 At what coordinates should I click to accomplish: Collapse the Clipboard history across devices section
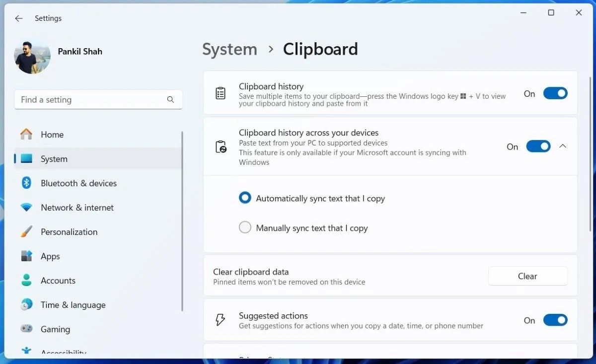click(563, 146)
